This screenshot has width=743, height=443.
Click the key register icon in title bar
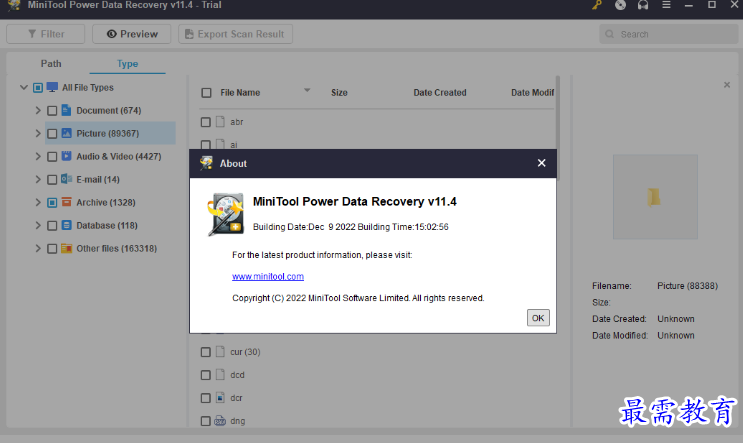(597, 5)
